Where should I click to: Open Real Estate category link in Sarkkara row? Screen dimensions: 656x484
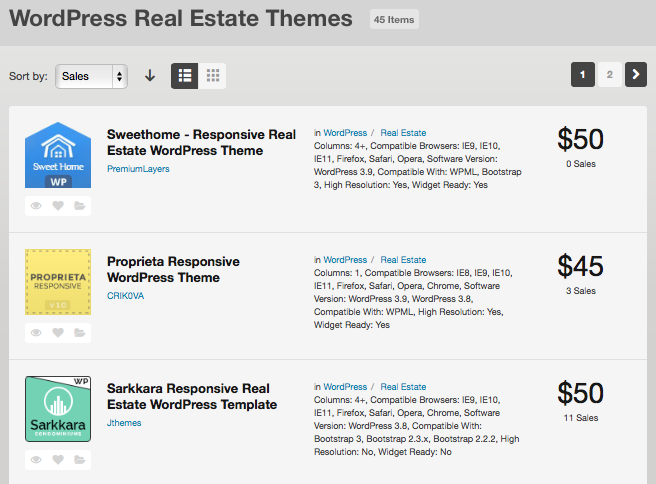pos(403,387)
